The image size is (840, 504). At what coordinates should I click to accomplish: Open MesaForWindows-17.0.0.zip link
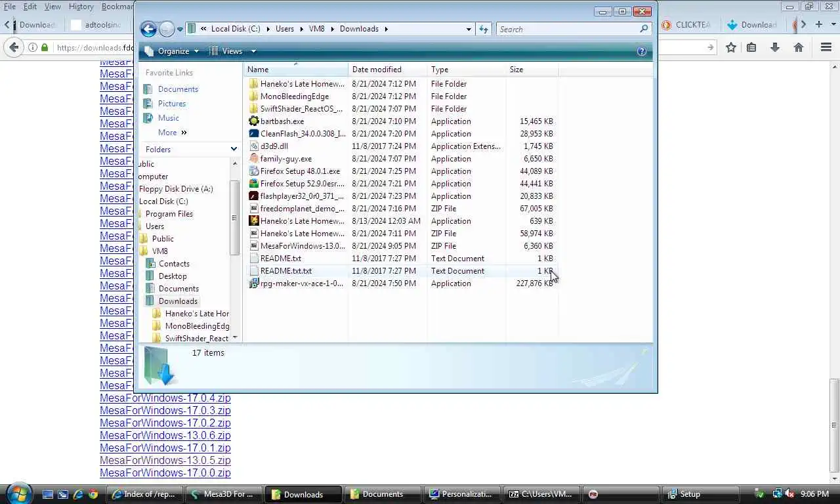[165, 473]
